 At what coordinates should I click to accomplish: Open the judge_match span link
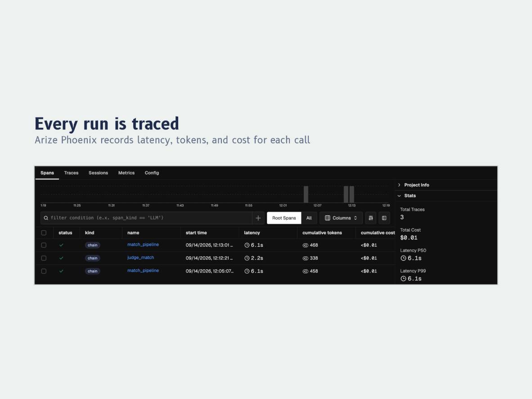point(140,258)
